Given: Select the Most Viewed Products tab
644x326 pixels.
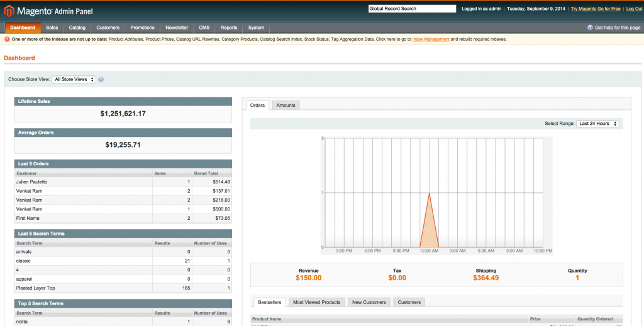Looking at the screenshot, I should click(317, 302).
